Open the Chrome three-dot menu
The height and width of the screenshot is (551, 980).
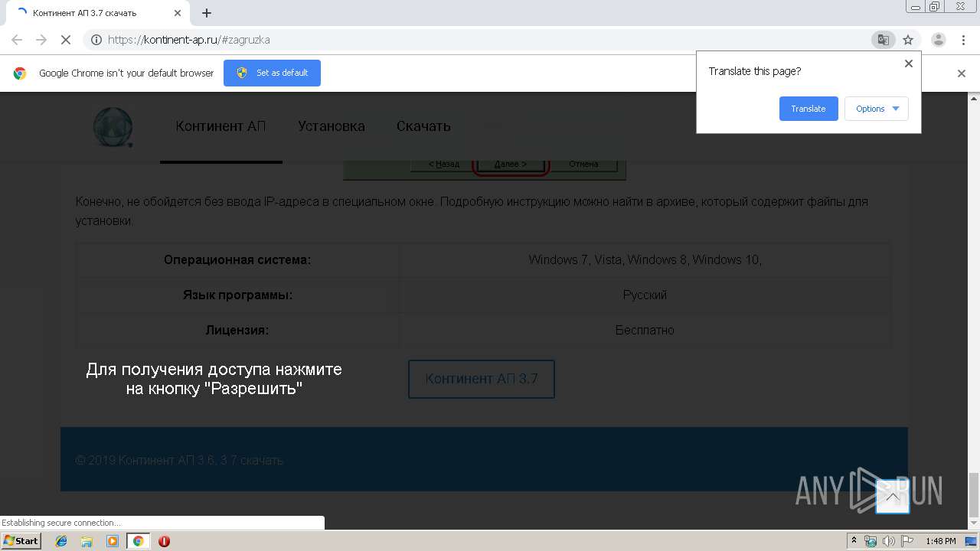963,40
